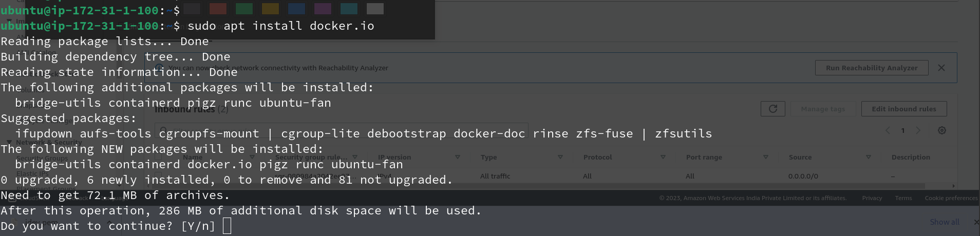Open the Terms footer link
The height and width of the screenshot is (236, 980).
pos(903,198)
